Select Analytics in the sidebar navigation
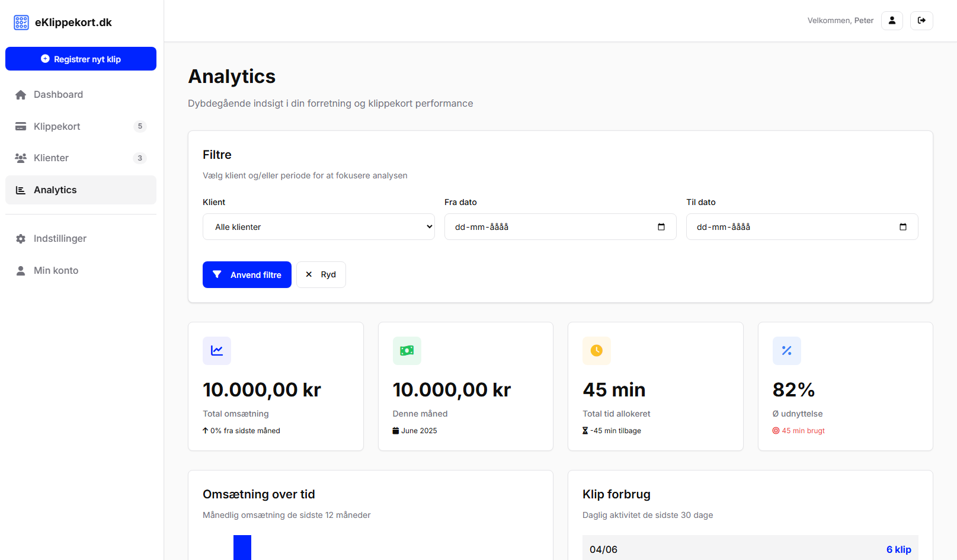Image resolution: width=957 pixels, height=560 pixels. 55,190
